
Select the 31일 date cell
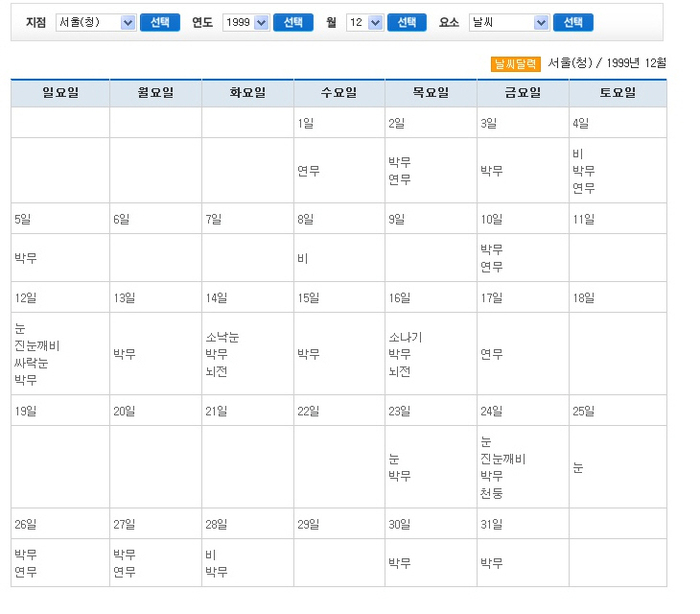[x=491, y=524]
